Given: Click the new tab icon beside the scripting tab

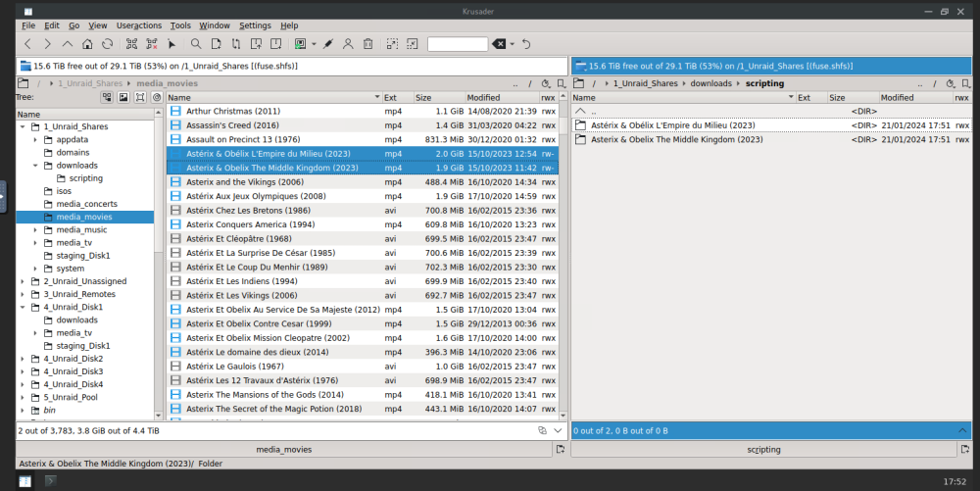Looking at the screenshot, I should tap(965, 449).
